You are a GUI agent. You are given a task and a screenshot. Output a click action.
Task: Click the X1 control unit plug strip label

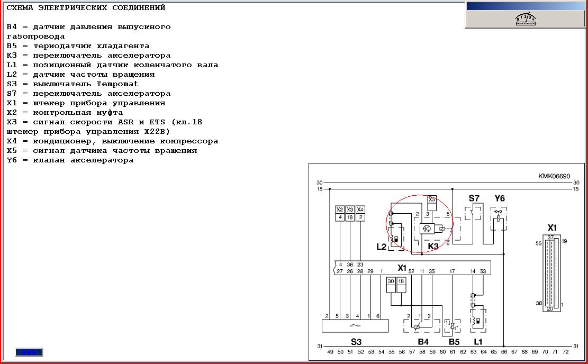coord(402,268)
